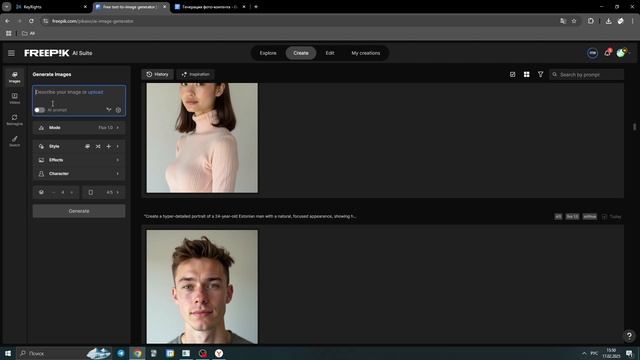The height and width of the screenshot is (360, 640).
Task: Open the user avatar menu
Action: click(x=621, y=53)
